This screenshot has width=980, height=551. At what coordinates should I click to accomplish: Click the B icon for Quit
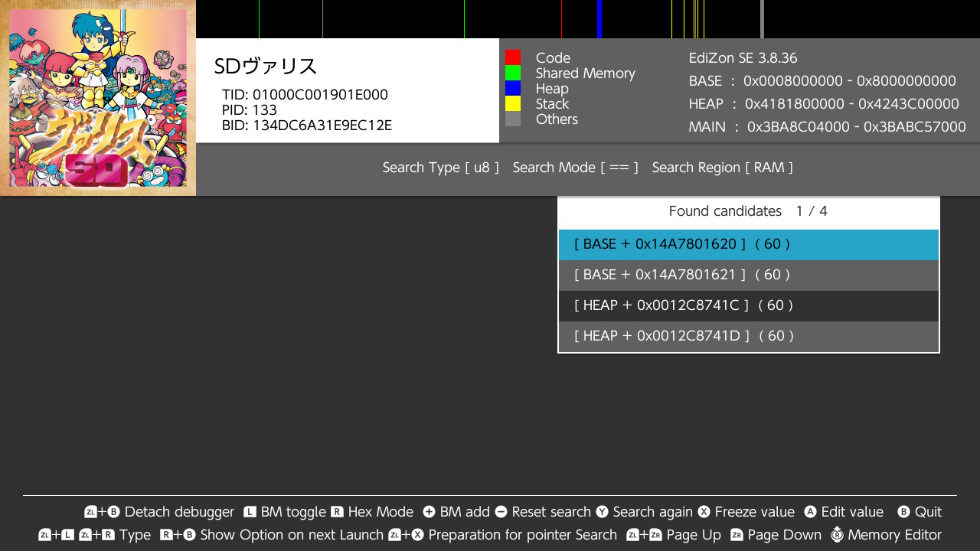pyautogui.click(x=903, y=512)
